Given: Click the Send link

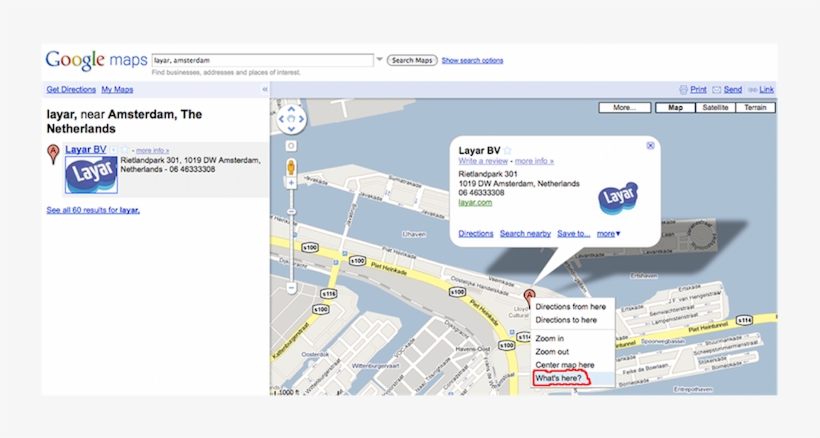Looking at the screenshot, I should [733, 89].
